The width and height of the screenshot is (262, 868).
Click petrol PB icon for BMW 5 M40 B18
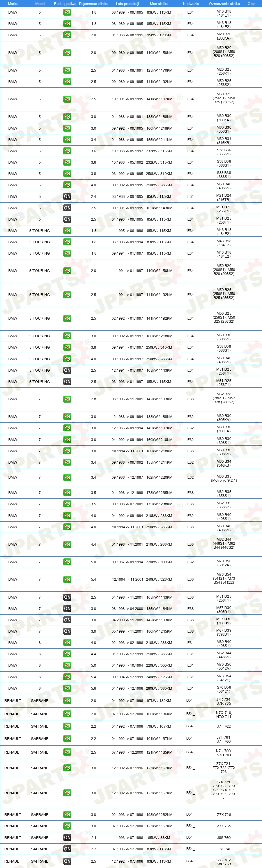click(x=67, y=12)
